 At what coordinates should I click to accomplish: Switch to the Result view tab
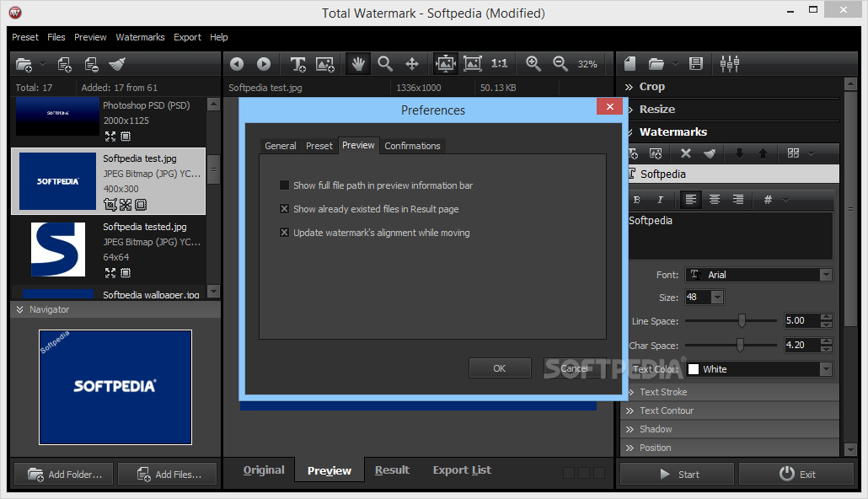(x=393, y=469)
